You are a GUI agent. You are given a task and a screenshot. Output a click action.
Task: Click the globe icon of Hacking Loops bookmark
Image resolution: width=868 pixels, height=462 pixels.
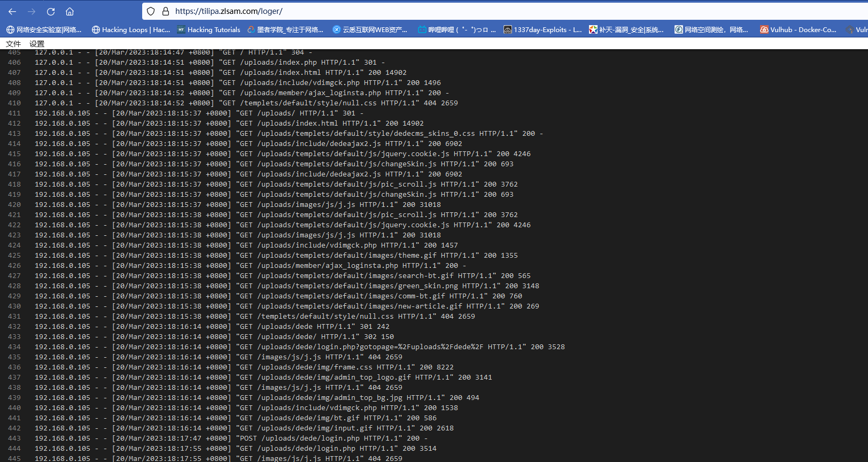[96, 30]
